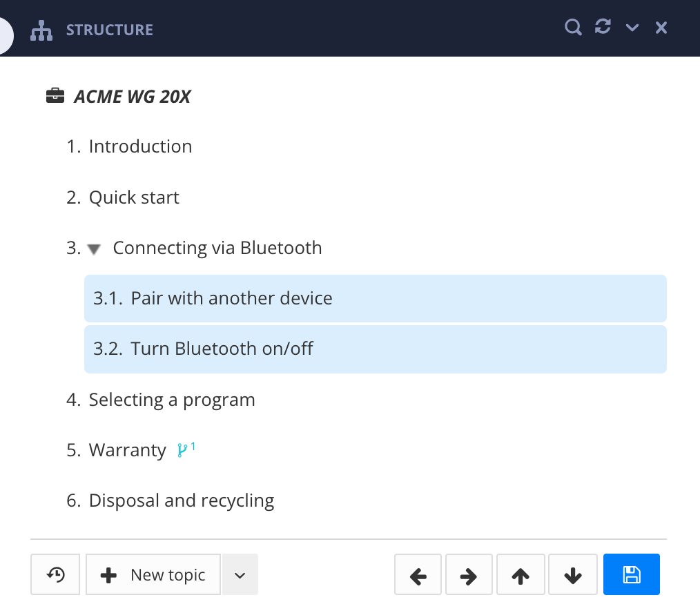The image size is (700, 613).
Task: Click the right arrow indent button
Action: point(469,575)
